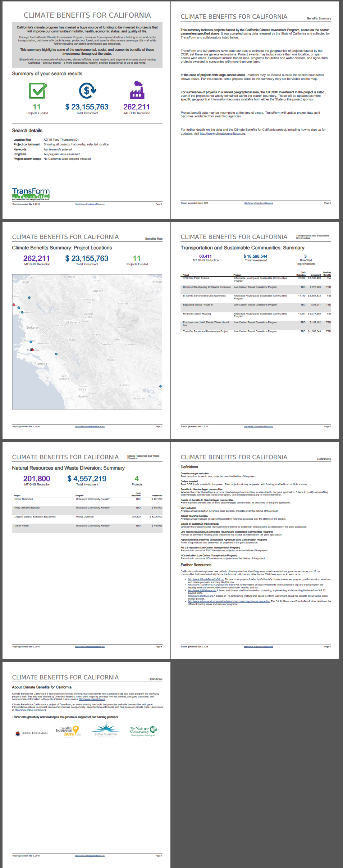The image size is (343, 868).
Task: Open the TransFormCA.org/cap-and-trade link
Action: click(211, 585)
